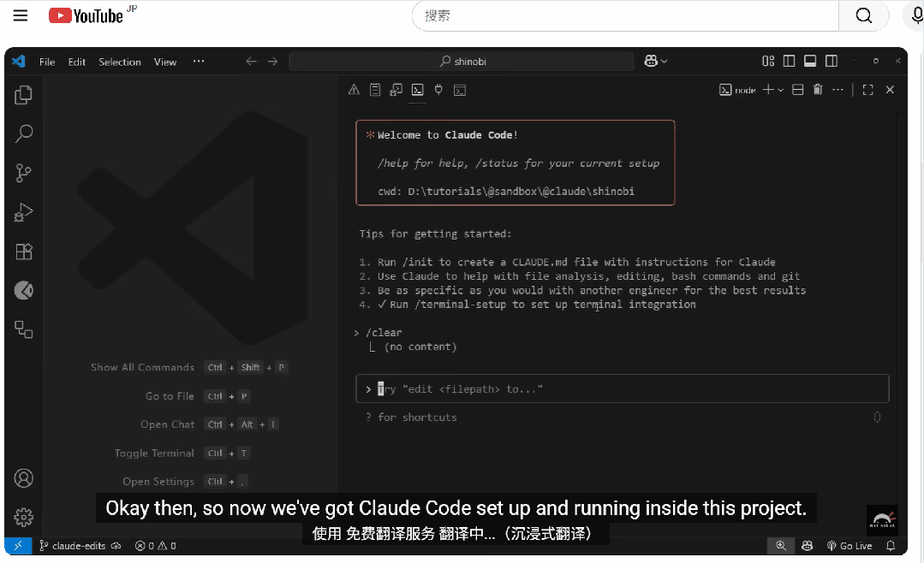Open notifications bell in status bar
The width and height of the screenshot is (924, 563).
(891, 546)
